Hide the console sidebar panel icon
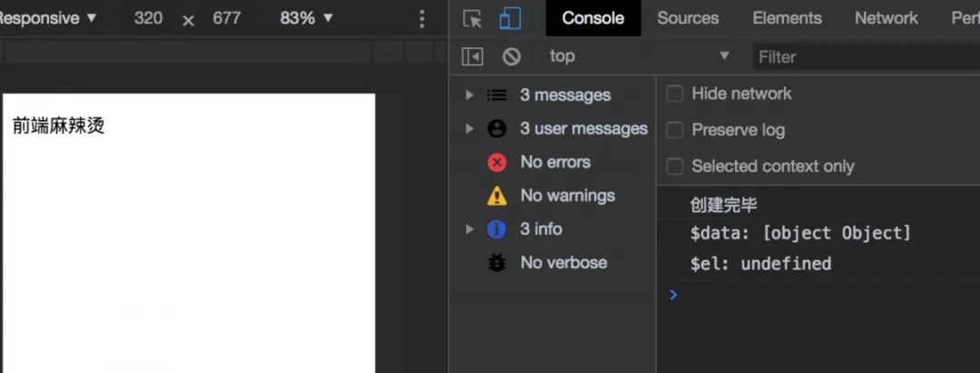Viewport: 980px width, 373px height. [x=473, y=57]
